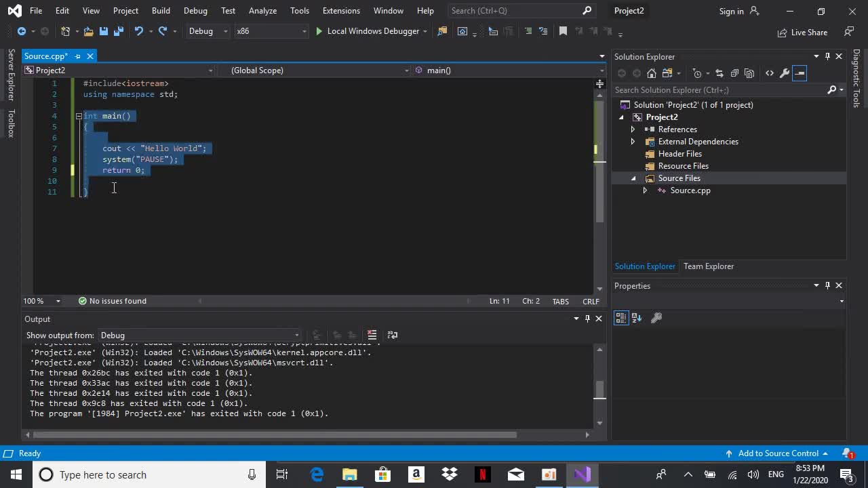Click Alphabetical sort icon in Properties panel
This screenshot has height=488, width=868.
(637, 317)
